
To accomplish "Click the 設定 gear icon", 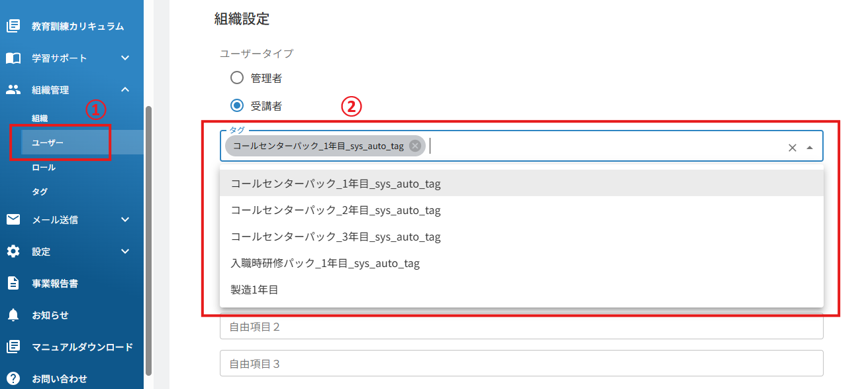I will pyautogui.click(x=13, y=251).
